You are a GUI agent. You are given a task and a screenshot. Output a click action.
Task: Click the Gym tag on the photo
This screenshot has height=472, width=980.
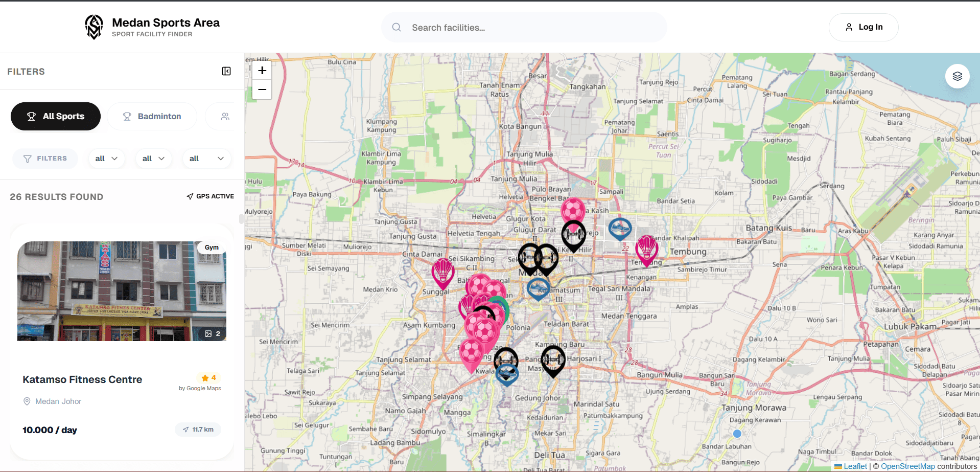pyautogui.click(x=212, y=248)
